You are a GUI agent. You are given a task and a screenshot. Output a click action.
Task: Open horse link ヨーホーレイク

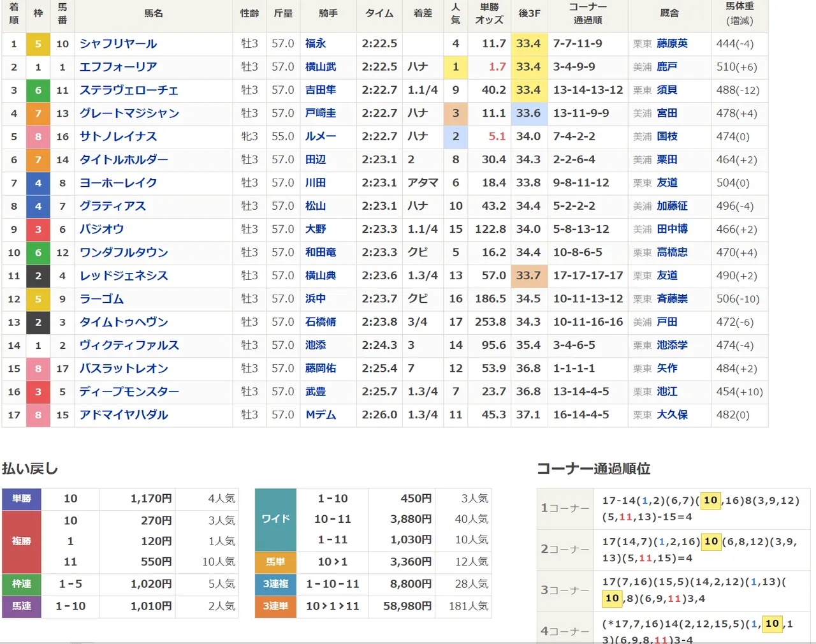click(x=118, y=183)
